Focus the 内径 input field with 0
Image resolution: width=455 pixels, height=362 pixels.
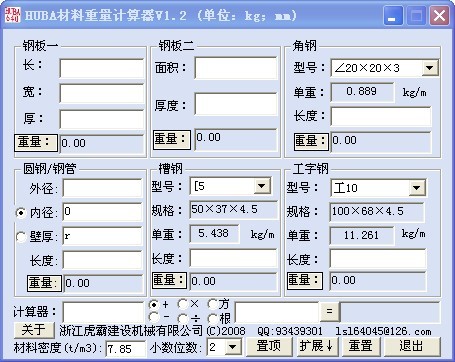102,212
